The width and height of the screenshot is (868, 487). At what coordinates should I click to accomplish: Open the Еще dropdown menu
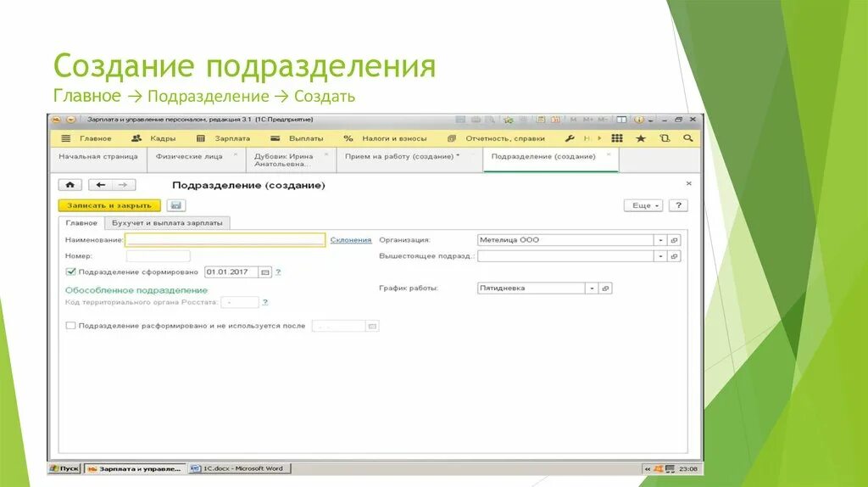pyautogui.click(x=643, y=205)
